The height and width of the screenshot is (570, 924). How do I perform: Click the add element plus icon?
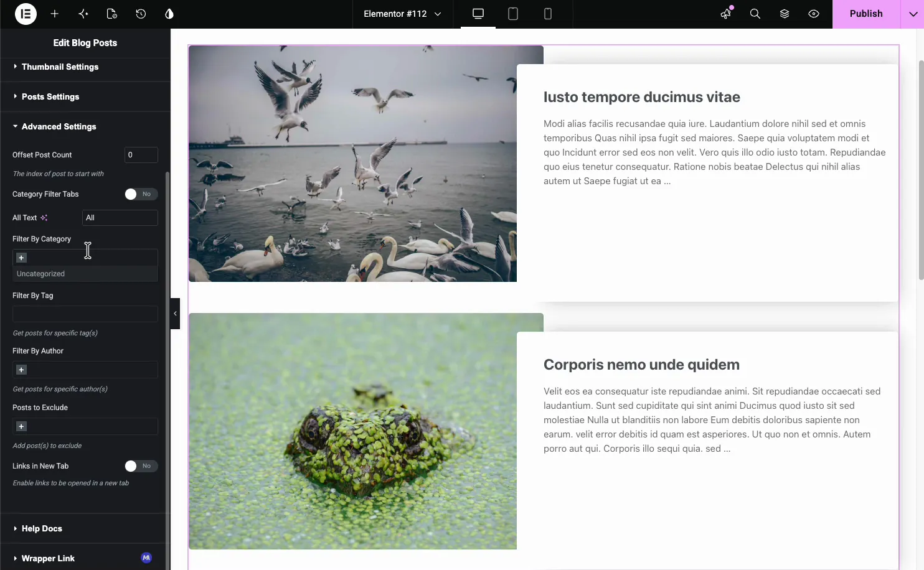pyautogui.click(x=55, y=14)
